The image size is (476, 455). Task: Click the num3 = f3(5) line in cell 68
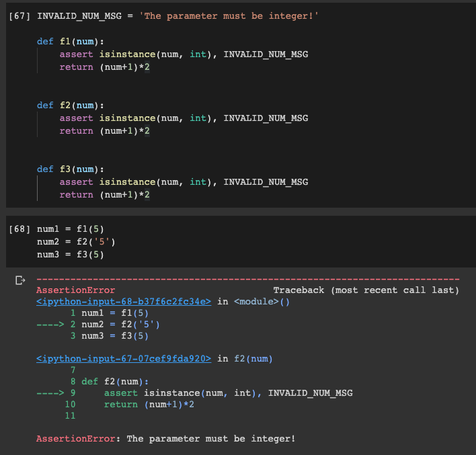pos(71,255)
